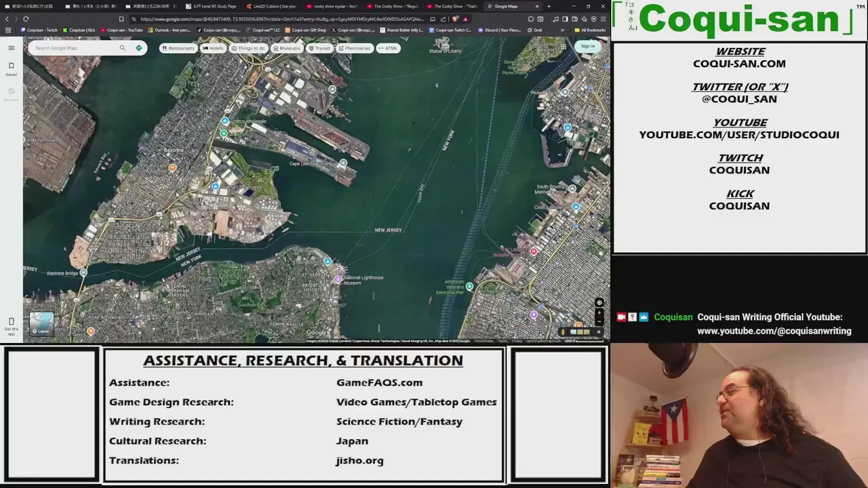
Task: Click the Costco Wholesale marker near Bayonne
Action: tap(225, 121)
